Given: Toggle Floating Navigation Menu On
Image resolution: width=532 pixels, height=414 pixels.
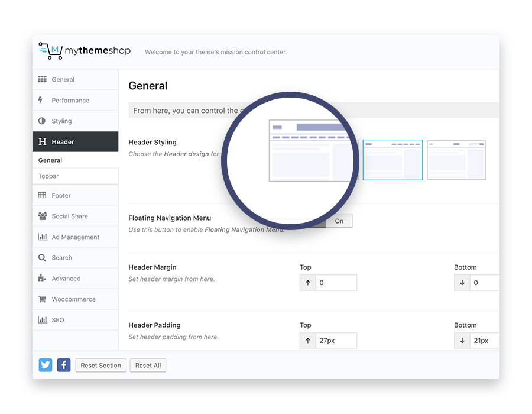Looking at the screenshot, I should (339, 221).
